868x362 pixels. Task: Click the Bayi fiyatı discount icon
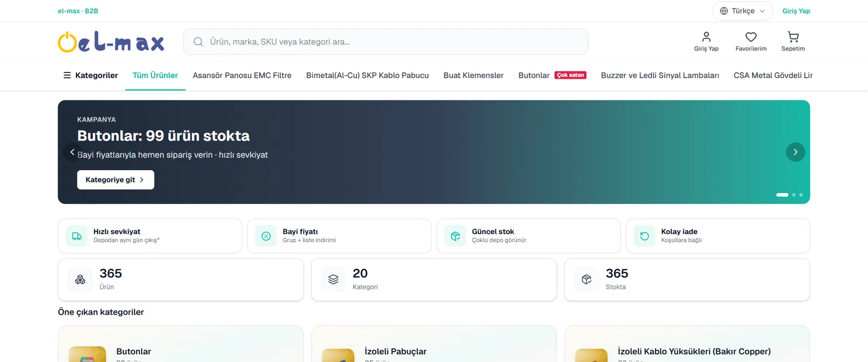266,236
